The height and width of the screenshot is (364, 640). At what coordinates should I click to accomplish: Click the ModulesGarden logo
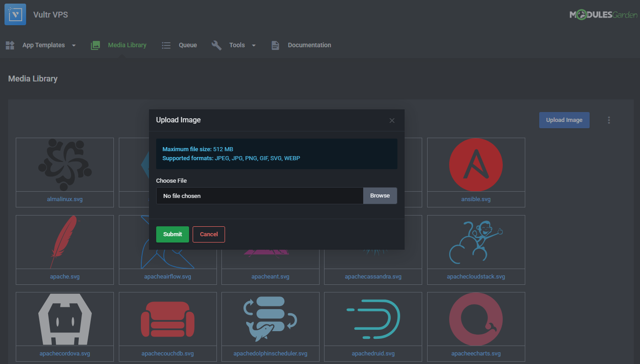[x=603, y=15]
